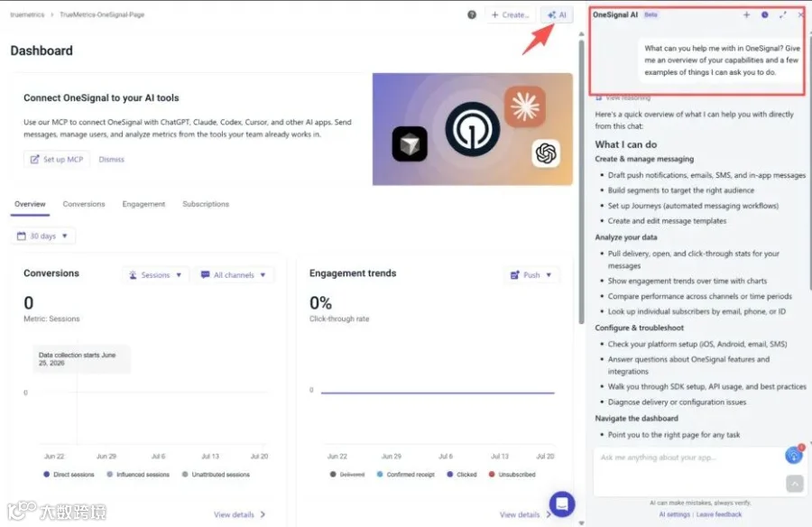Click the truemetrics breadcrumb
The image size is (812, 527).
[x=27, y=14]
